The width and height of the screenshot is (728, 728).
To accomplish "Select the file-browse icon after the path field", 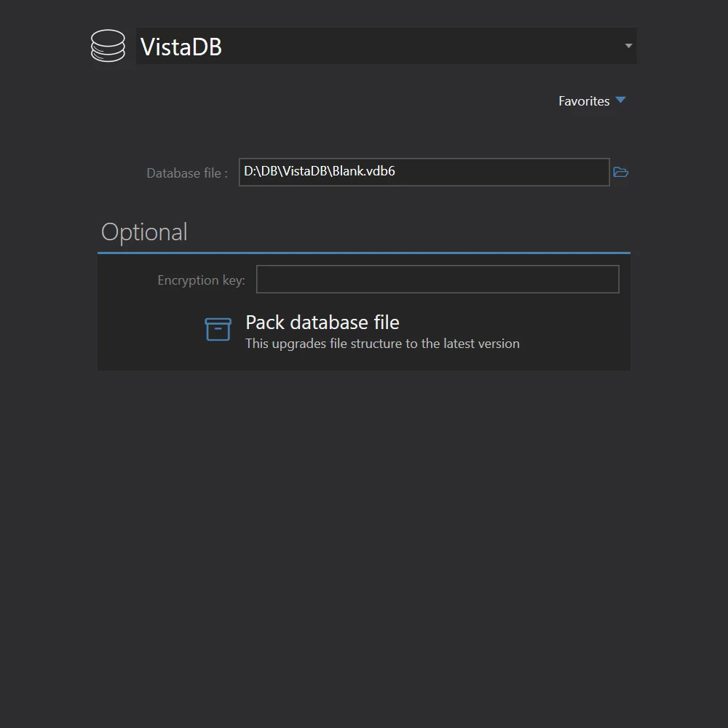I will point(620,172).
